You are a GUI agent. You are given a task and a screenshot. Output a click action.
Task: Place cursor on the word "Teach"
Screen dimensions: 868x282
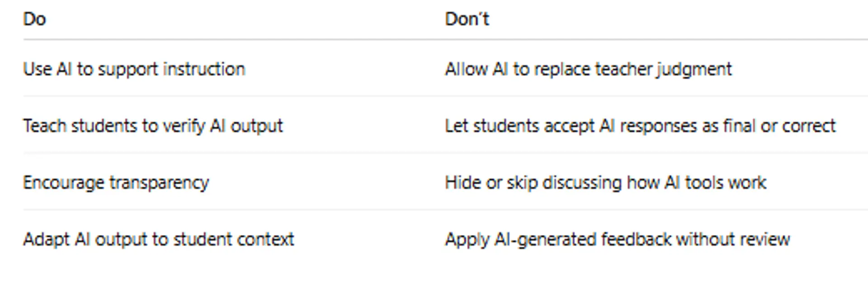(45, 126)
